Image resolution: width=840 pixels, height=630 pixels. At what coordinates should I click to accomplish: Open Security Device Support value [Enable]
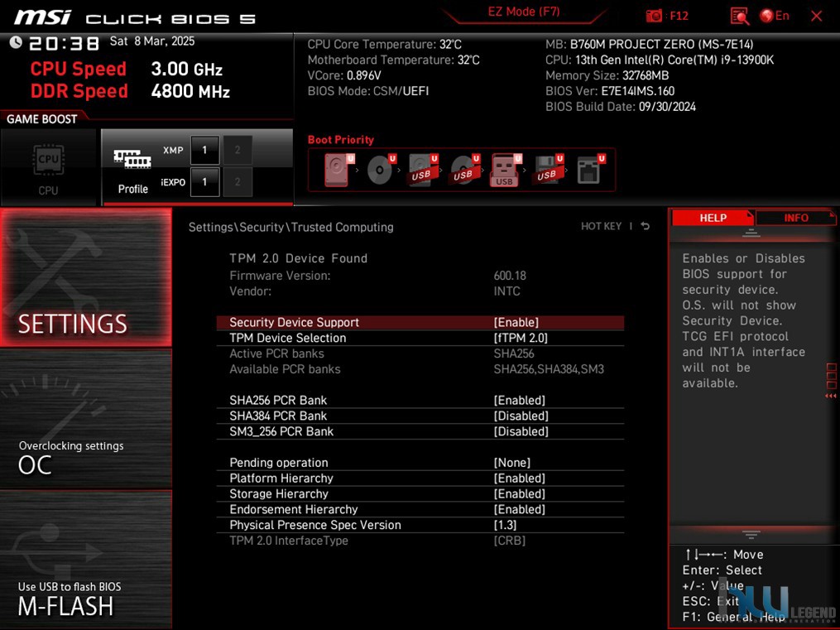pyautogui.click(x=516, y=323)
